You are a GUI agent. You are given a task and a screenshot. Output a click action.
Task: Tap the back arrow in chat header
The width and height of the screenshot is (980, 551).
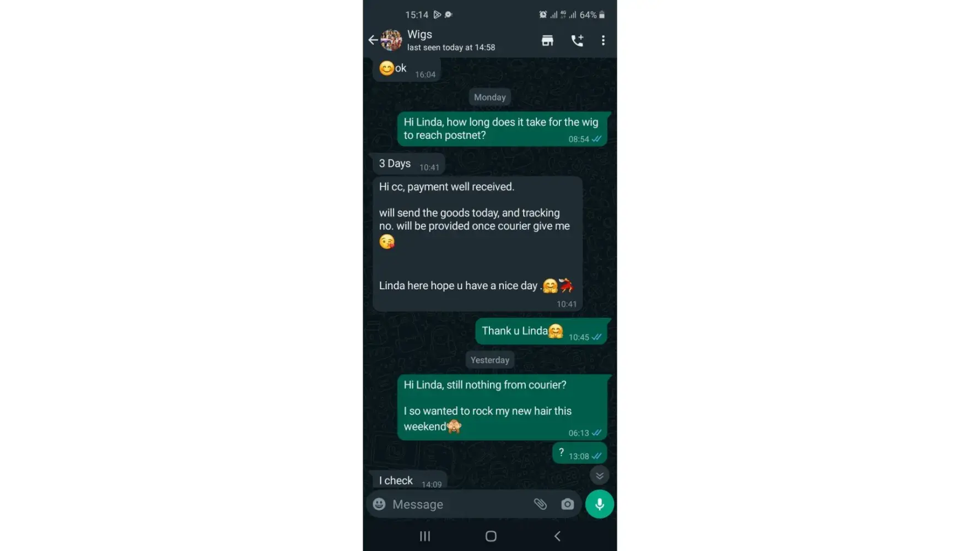click(373, 40)
